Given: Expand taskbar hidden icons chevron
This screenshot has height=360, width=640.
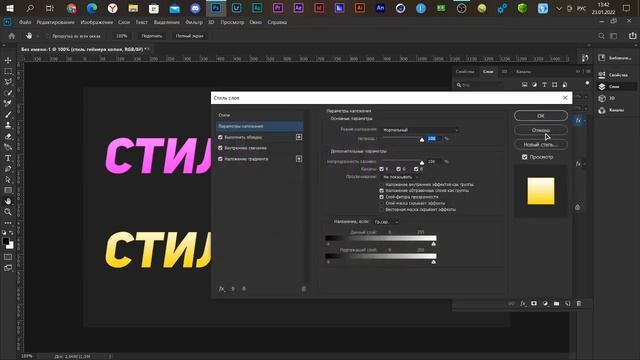Looking at the screenshot, I should coord(559,8).
